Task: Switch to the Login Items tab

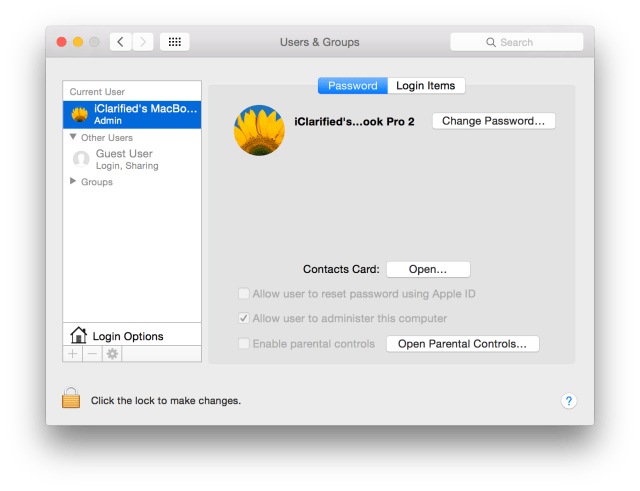Action: click(x=425, y=86)
